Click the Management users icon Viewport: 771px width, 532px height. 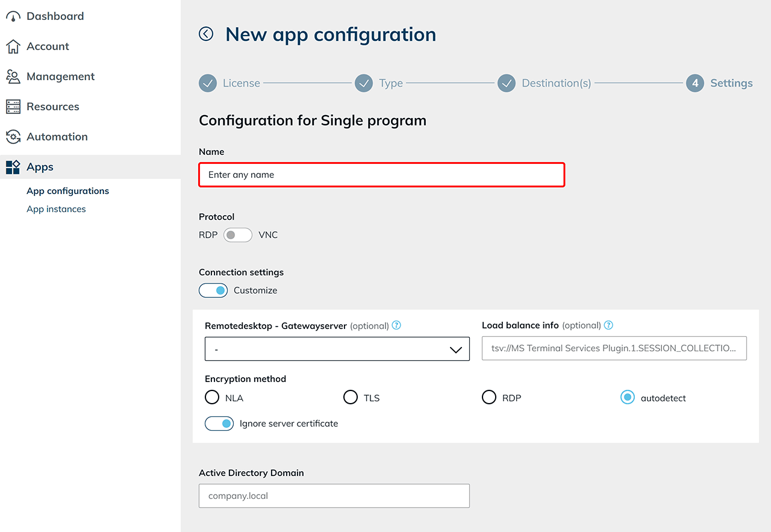tap(13, 77)
